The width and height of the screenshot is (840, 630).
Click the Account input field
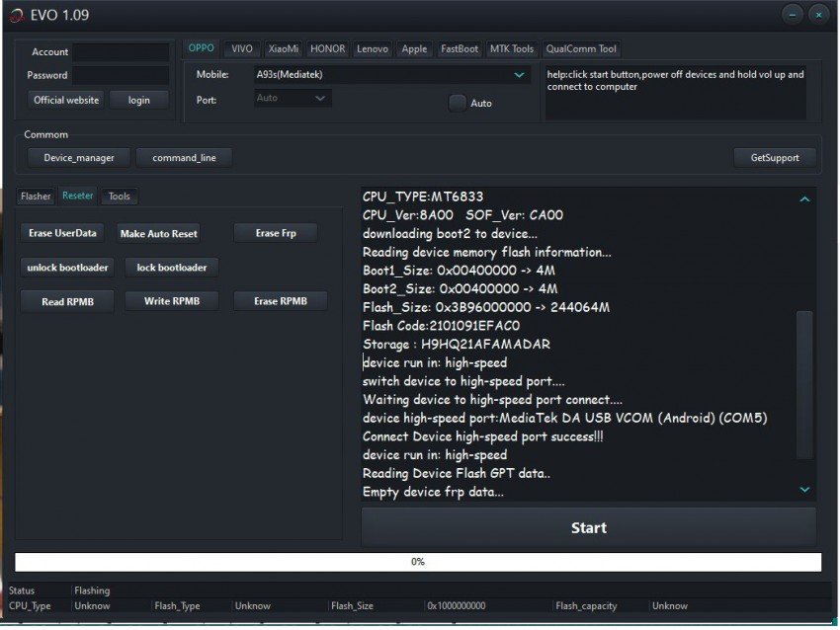tap(121, 51)
